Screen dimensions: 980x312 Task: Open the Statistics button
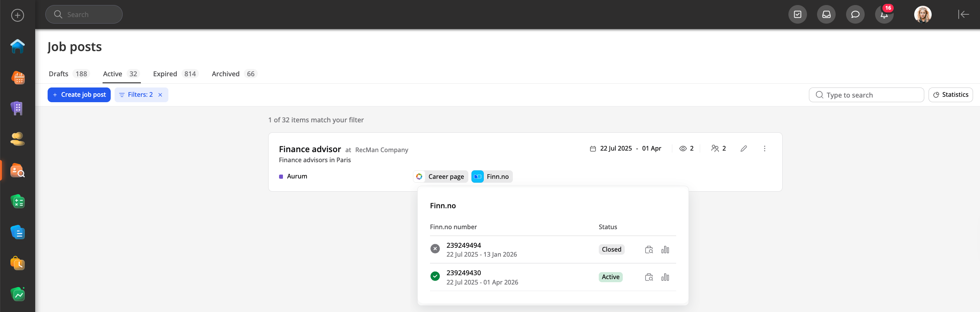click(x=950, y=95)
